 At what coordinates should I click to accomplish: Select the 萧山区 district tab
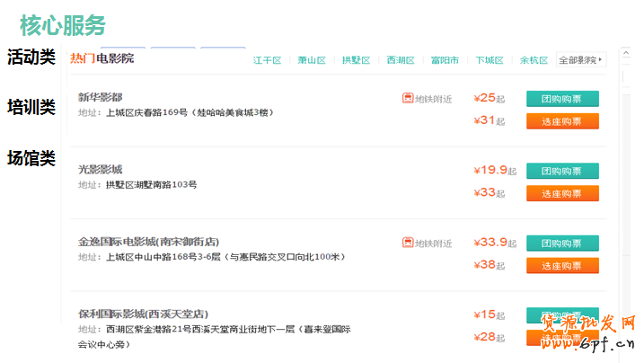pyautogui.click(x=312, y=60)
